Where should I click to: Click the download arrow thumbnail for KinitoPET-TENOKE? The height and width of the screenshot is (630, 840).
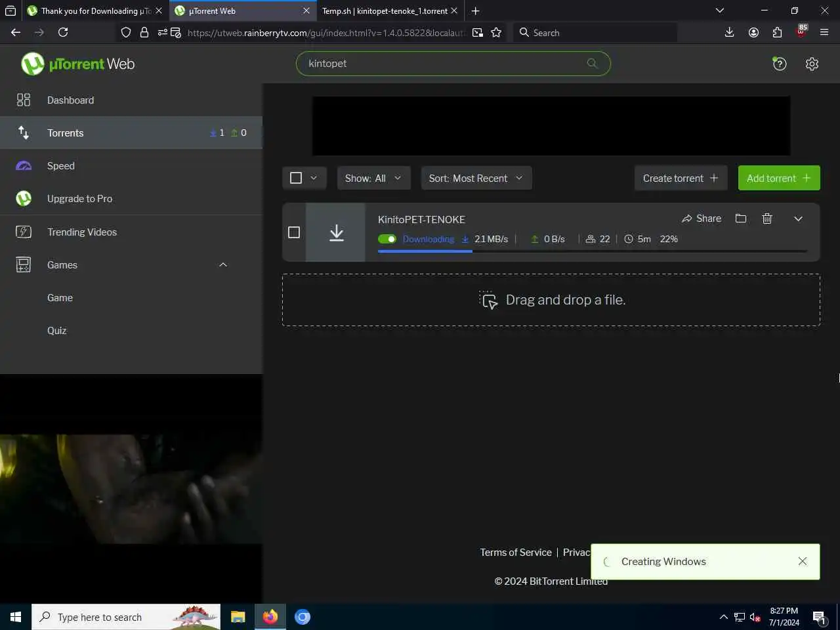(336, 232)
